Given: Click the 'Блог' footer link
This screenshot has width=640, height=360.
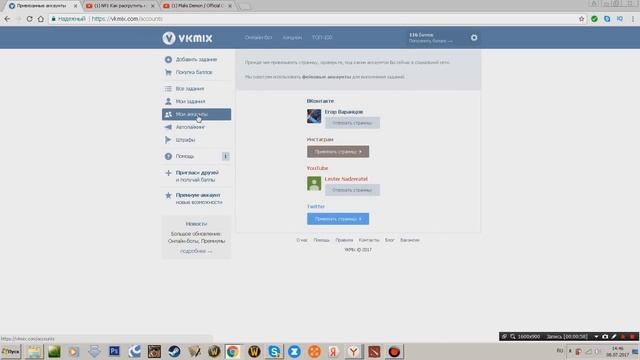Looking at the screenshot, I should click(390, 240).
